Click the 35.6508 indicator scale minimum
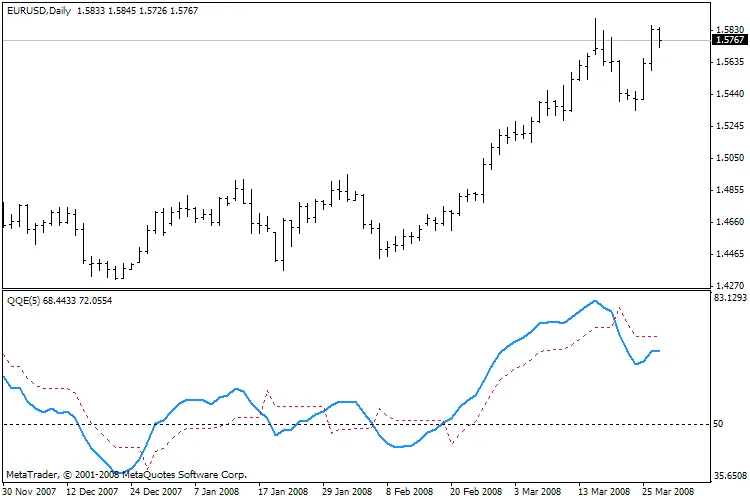Screen dimensions: 750x500 pyautogui.click(x=729, y=476)
